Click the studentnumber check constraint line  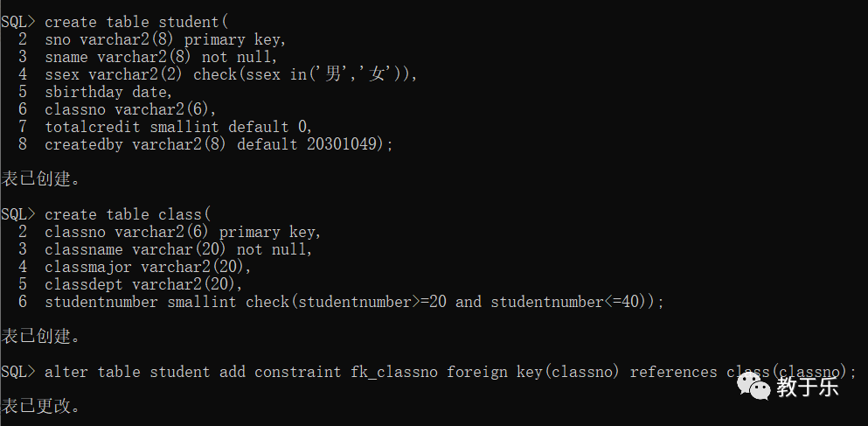354,302
